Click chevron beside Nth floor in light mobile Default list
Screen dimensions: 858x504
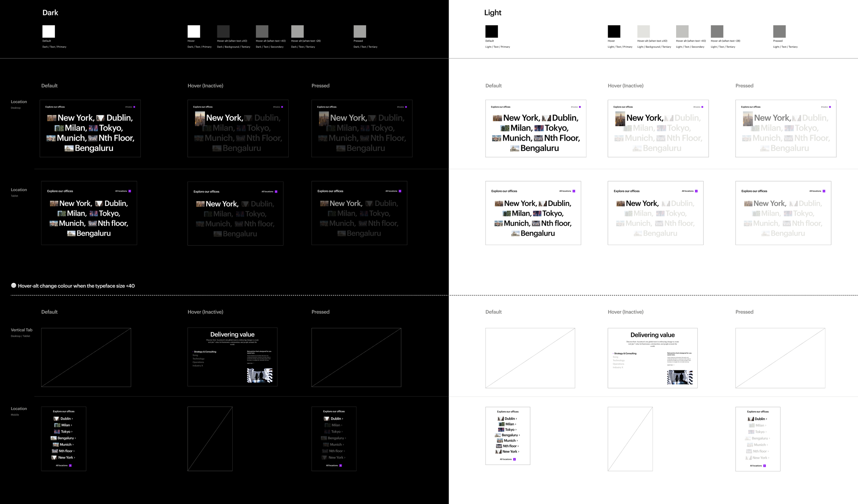(x=518, y=446)
